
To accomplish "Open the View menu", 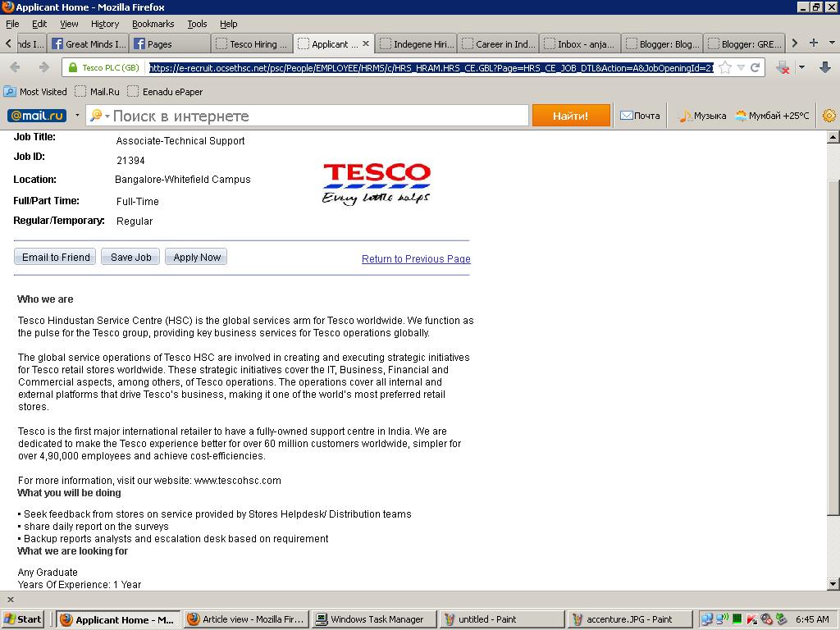I will (69, 24).
